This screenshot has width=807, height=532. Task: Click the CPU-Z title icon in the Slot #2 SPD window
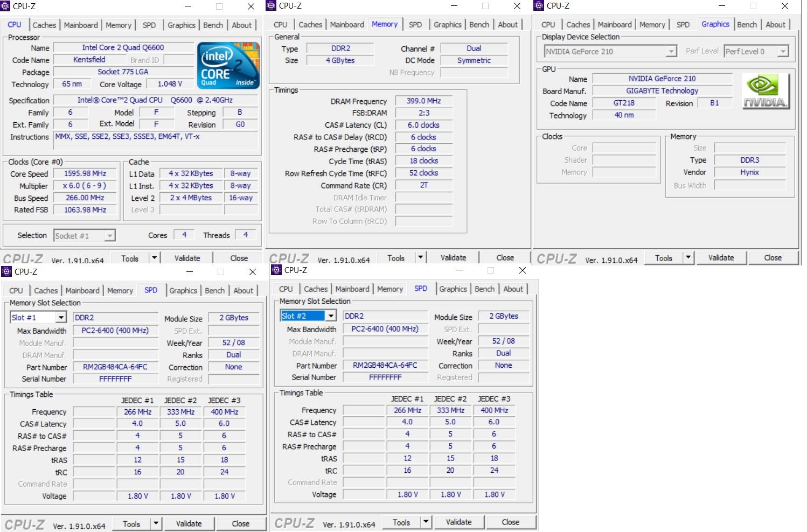click(x=277, y=270)
